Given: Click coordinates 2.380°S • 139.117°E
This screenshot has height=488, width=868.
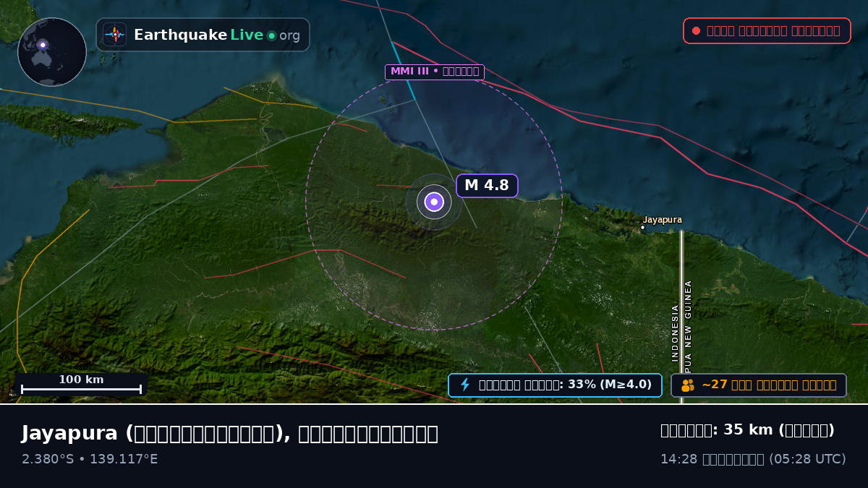Looking at the screenshot, I should click(x=90, y=459).
